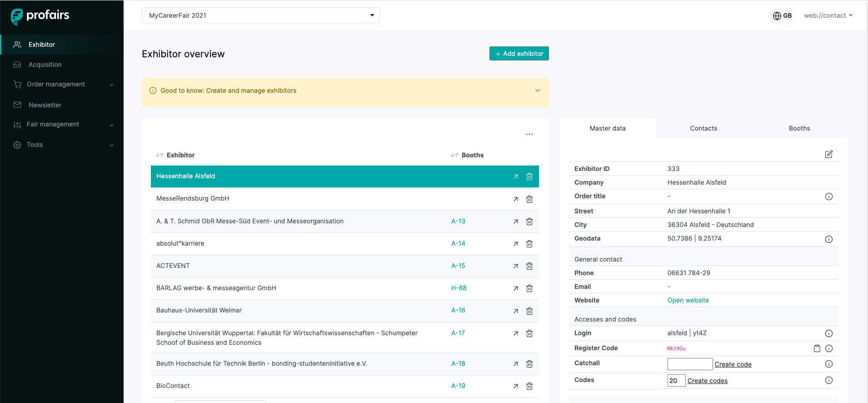
Task: Show info for Order title
Action: click(829, 196)
